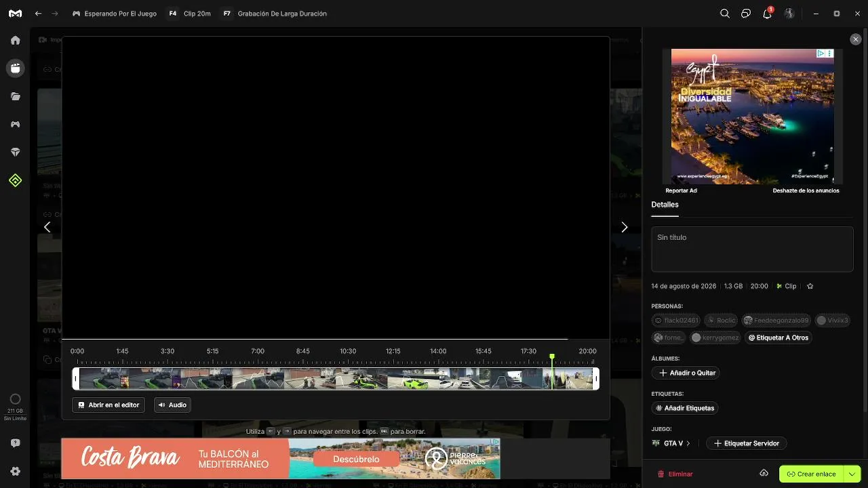Click Reportar Ad link
The width and height of the screenshot is (868, 488).
(x=681, y=191)
